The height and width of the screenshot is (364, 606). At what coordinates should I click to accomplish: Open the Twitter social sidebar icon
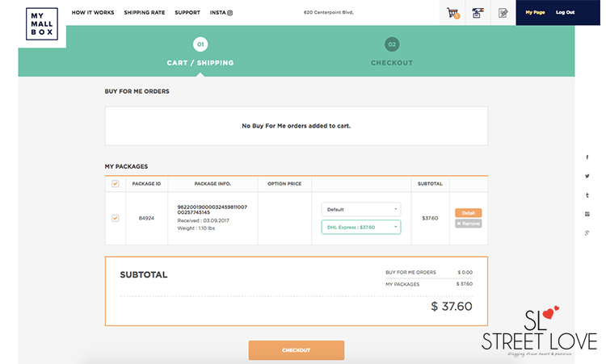coord(587,176)
